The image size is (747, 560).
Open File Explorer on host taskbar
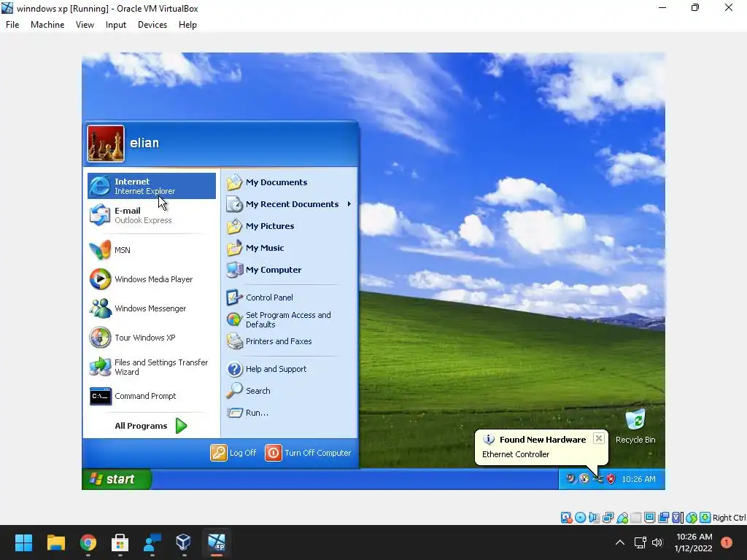click(x=55, y=542)
